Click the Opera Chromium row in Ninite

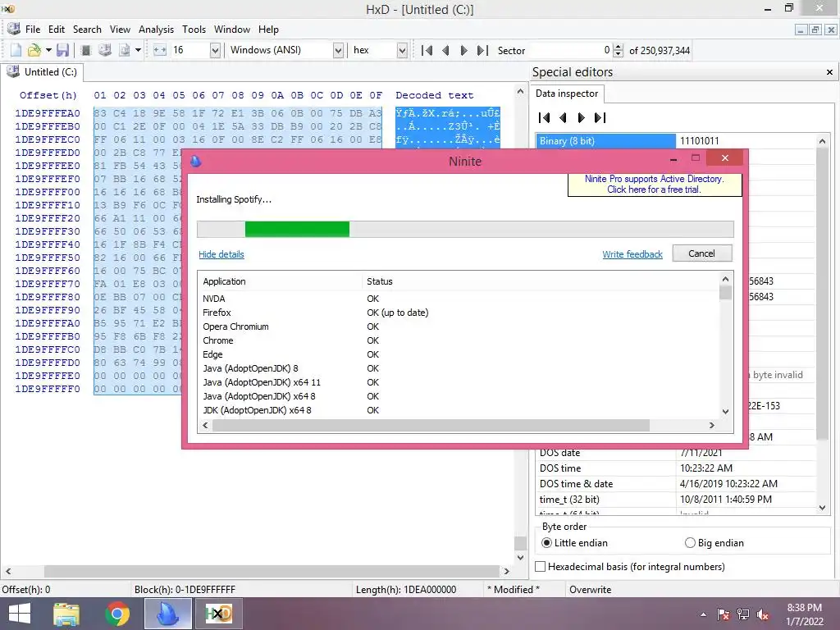458,326
